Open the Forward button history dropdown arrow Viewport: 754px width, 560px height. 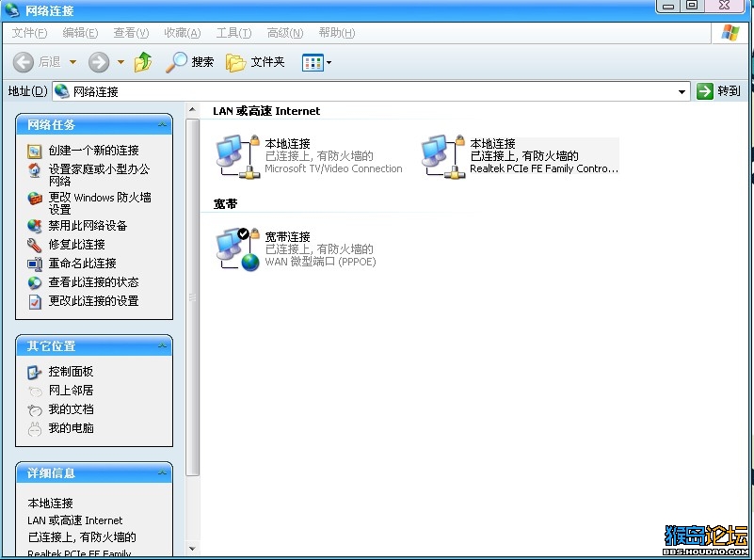click(x=120, y=62)
